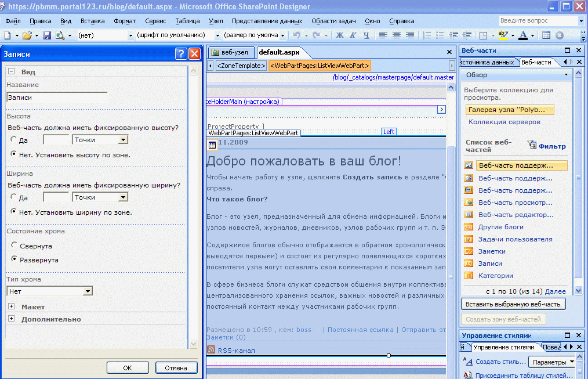Click the OK button
The width and height of the screenshot is (588, 379).
coord(128,367)
